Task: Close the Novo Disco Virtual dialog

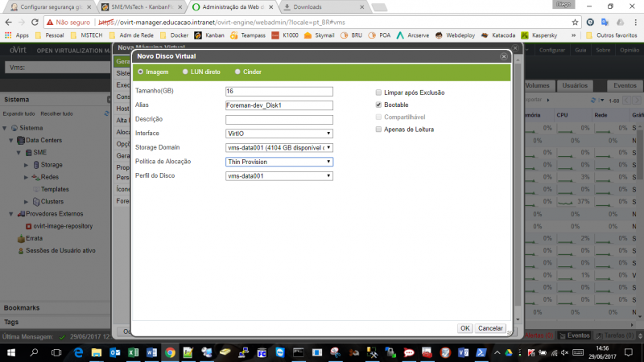Action: (504, 56)
